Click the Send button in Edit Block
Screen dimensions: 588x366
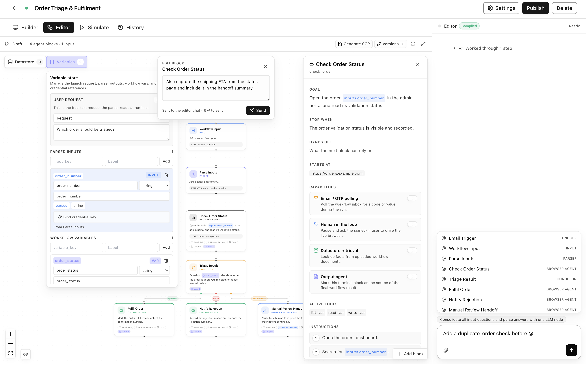(258, 111)
